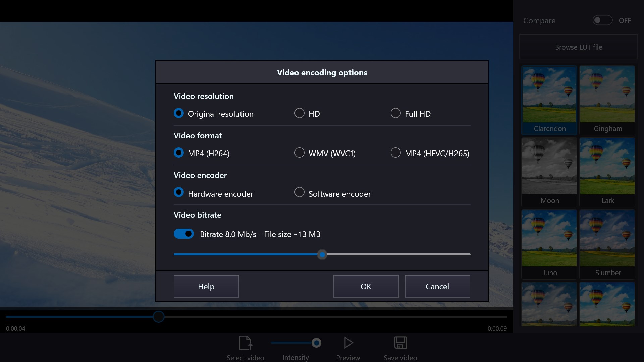Image resolution: width=644 pixels, height=362 pixels.
Task: Apply the Moon filter
Action: click(549, 169)
